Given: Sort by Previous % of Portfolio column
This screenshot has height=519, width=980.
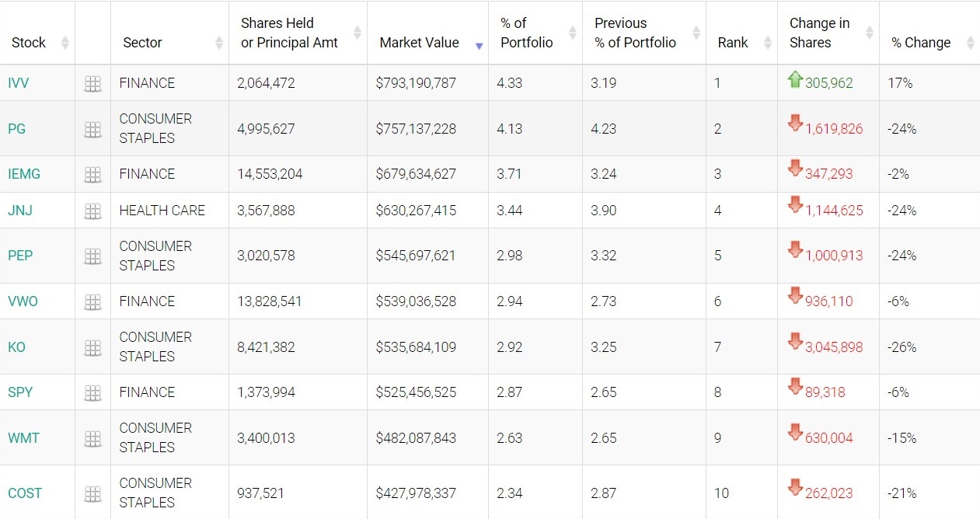Looking at the screenshot, I should click(x=635, y=33).
